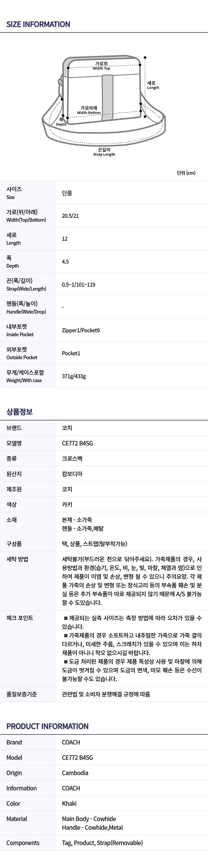Click the Tag, Product, Strap(Removable) text
Screen dimensions: 208x868
tap(102, 843)
